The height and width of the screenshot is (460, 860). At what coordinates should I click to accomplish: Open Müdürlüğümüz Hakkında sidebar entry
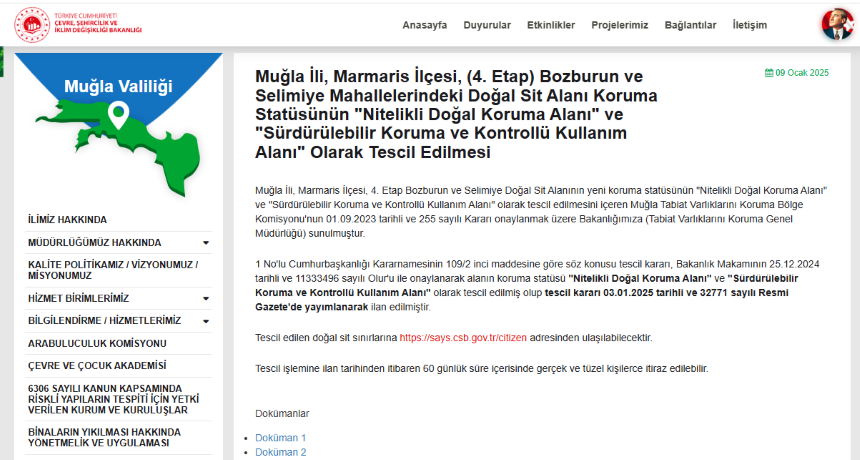(95, 243)
